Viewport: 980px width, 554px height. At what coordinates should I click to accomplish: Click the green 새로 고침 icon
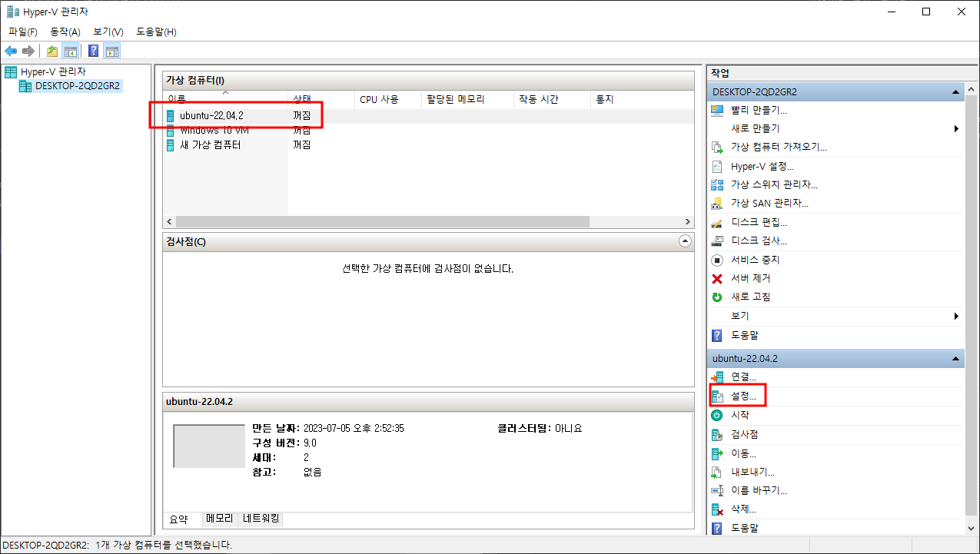[x=717, y=297]
